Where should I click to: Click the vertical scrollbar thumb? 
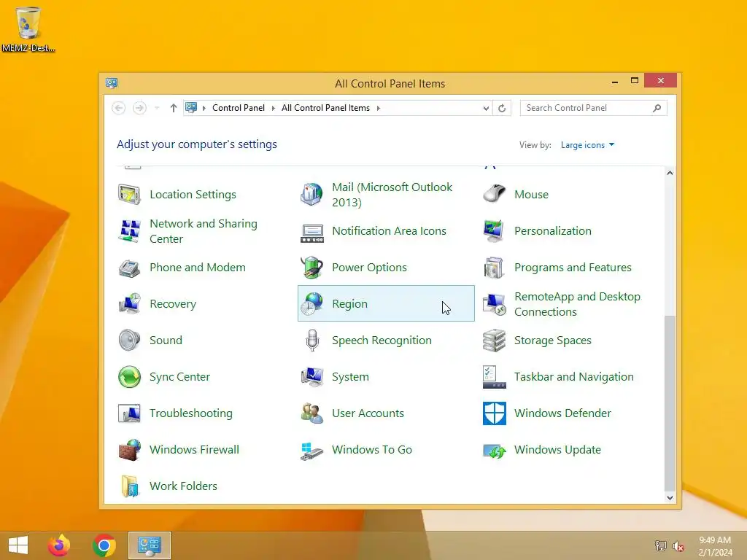coord(670,402)
